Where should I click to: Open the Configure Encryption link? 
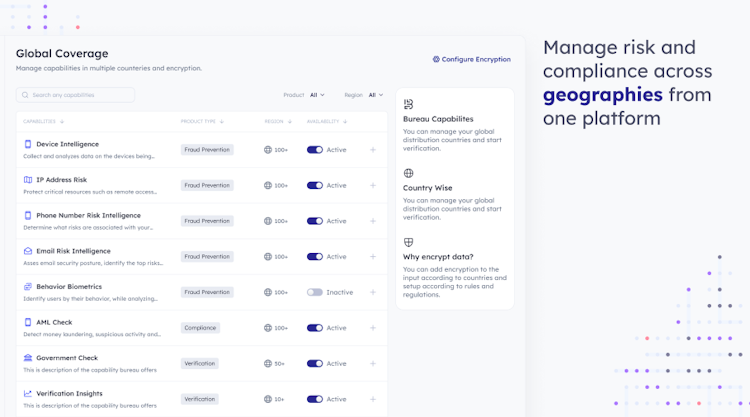472,59
